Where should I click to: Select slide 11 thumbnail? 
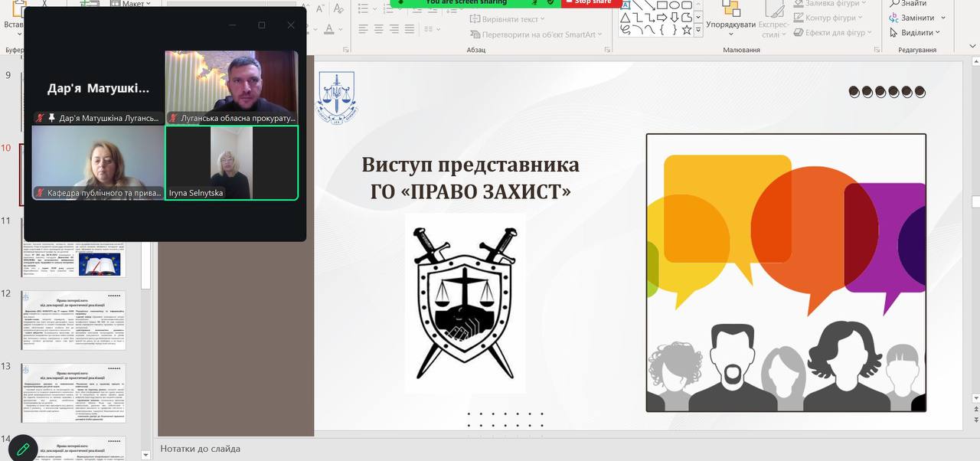(x=73, y=258)
